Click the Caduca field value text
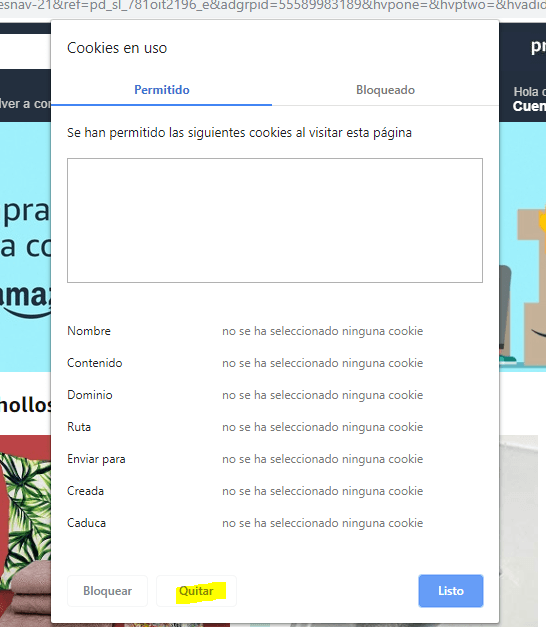 (x=322, y=523)
